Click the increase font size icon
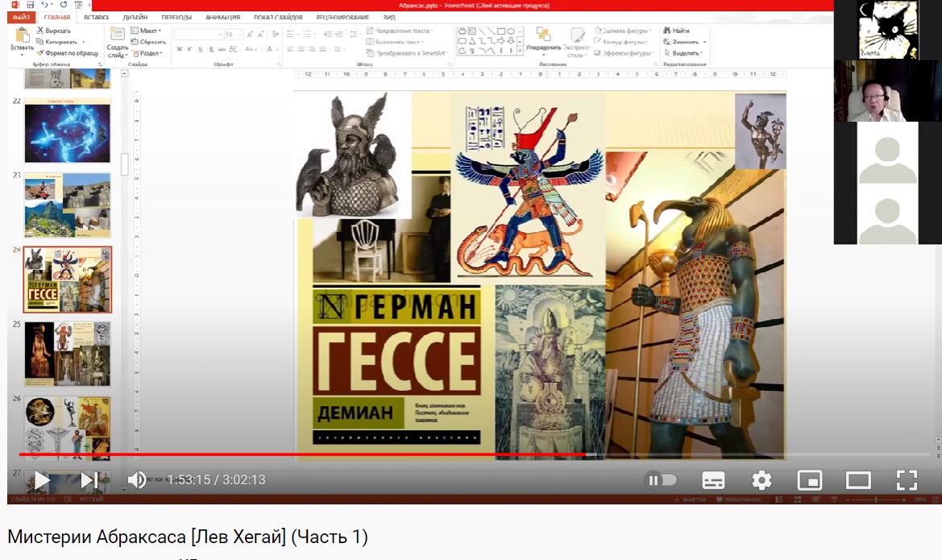This screenshot has width=942, height=560. (250, 35)
